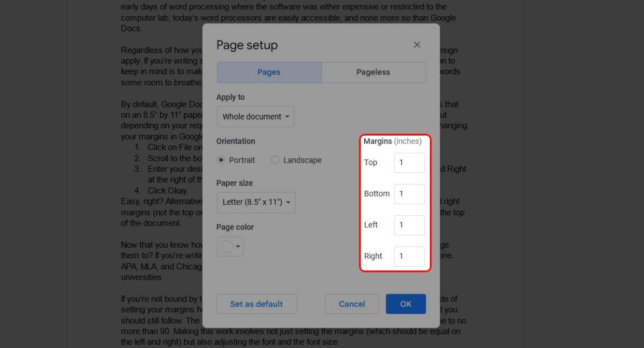Click the Page color label
Viewport: 644px width, 348px height.
tap(235, 227)
